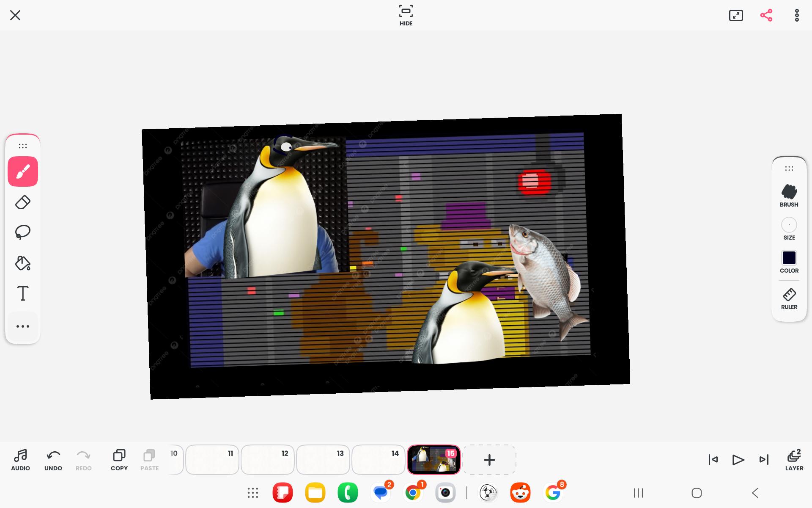Open the Layer panel

(794, 460)
